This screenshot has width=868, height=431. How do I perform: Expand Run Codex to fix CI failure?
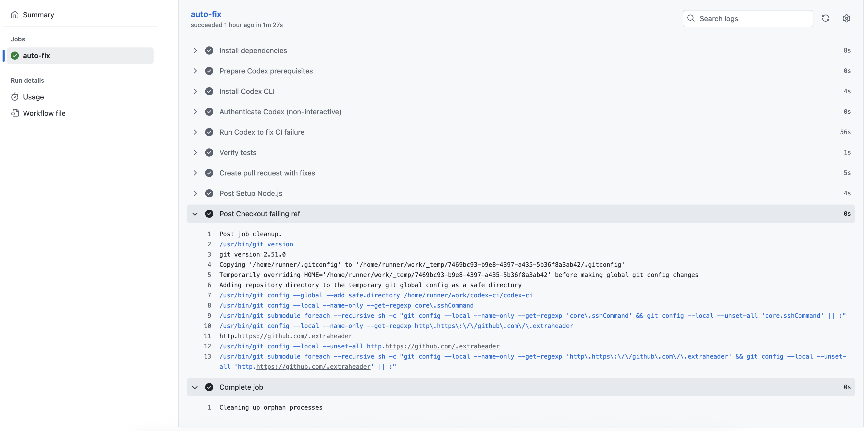(x=195, y=132)
